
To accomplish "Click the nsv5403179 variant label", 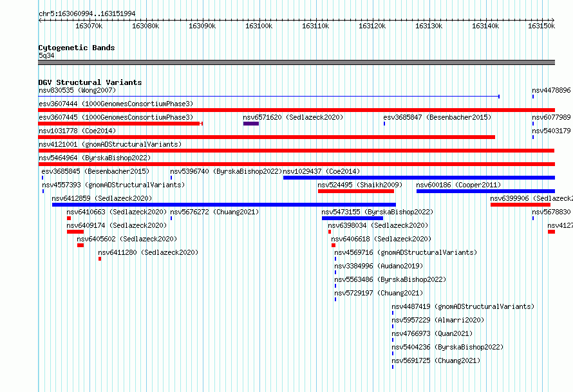I will point(551,131).
